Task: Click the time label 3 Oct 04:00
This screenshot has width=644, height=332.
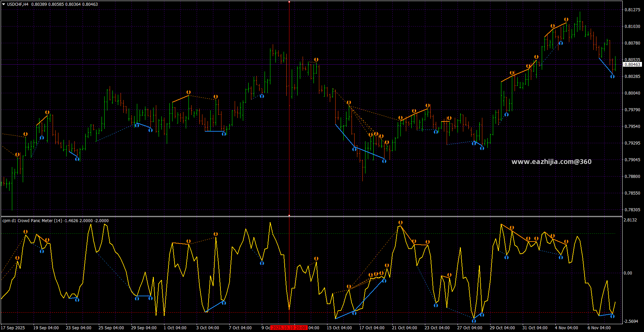Action: tap(208, 328)
